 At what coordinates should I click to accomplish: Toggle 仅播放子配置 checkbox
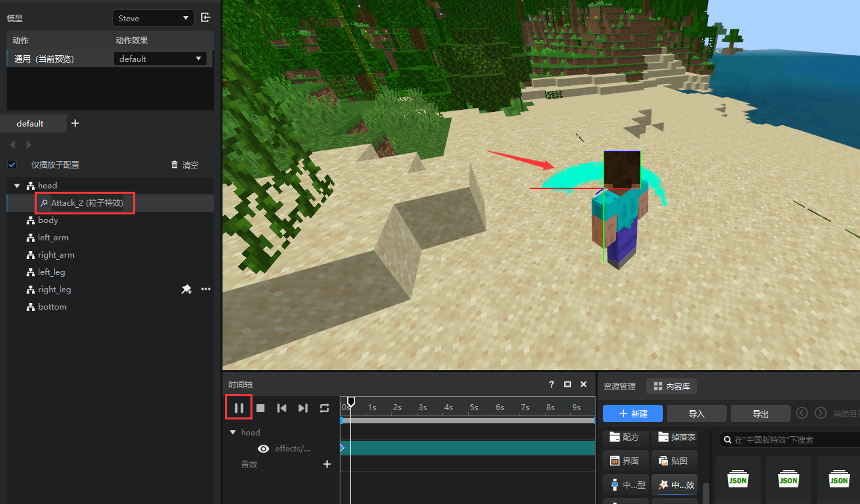click(x=12, y=164)
